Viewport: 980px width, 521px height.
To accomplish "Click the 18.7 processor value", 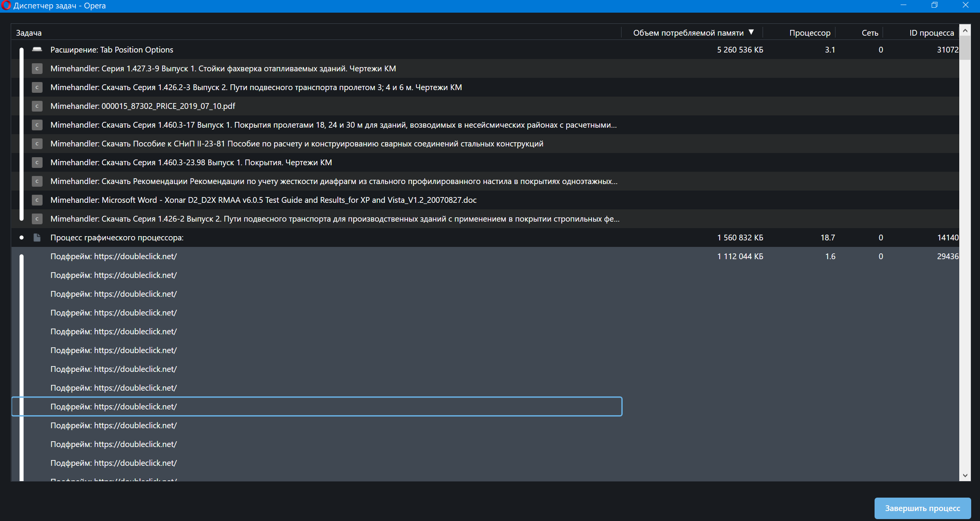I will point(827,238).
